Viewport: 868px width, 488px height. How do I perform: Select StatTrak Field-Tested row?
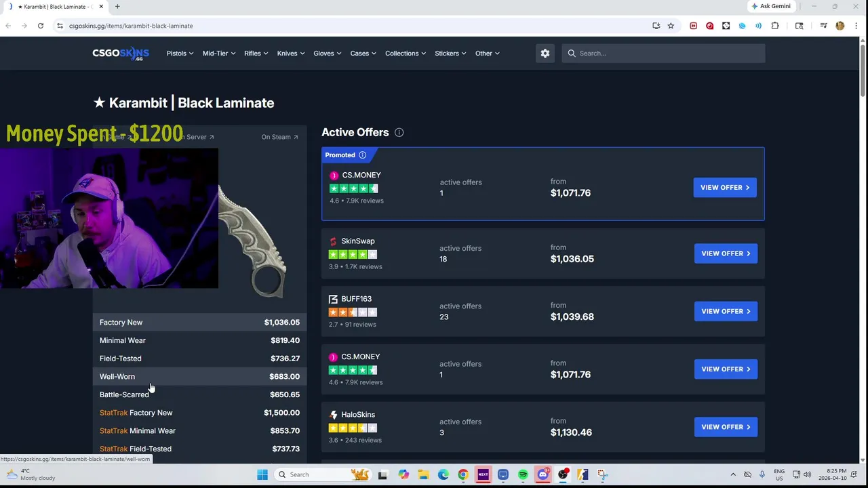(199, 449)
